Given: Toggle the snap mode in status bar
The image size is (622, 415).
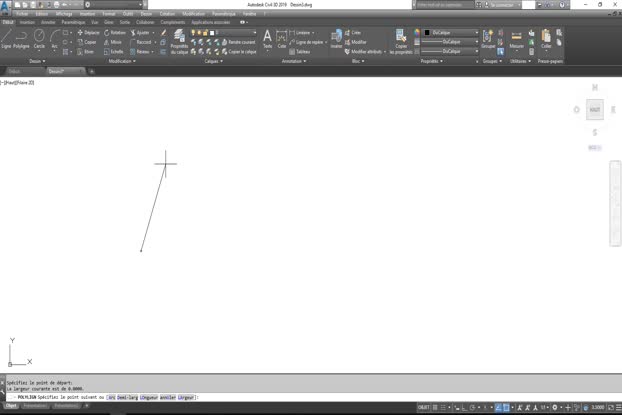Looking at the screenshot, I should click(x=443, y=407).
